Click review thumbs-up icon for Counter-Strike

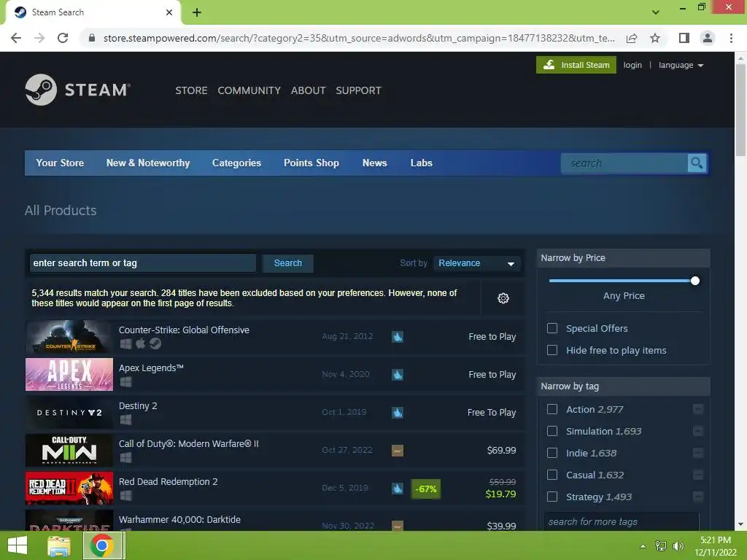(x=398, y=337)
